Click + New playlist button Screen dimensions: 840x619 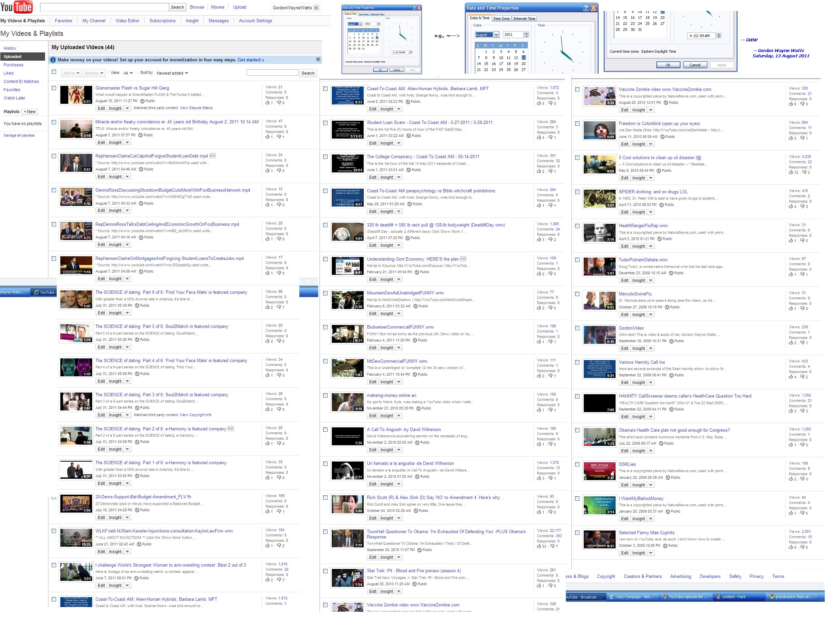click(30, 112)
